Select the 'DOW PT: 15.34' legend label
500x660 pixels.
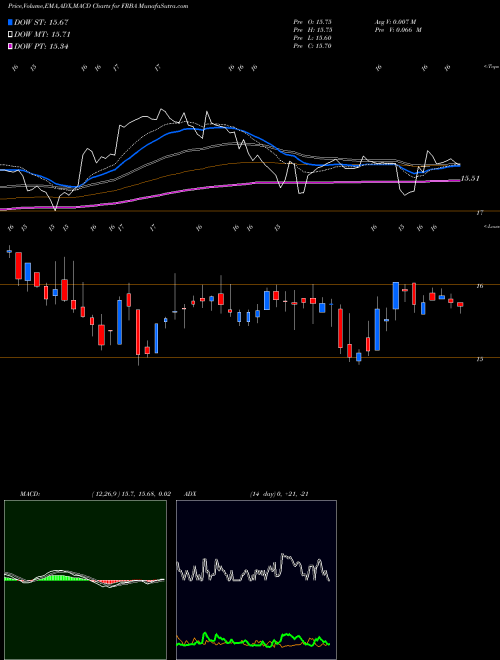point(41,46)
